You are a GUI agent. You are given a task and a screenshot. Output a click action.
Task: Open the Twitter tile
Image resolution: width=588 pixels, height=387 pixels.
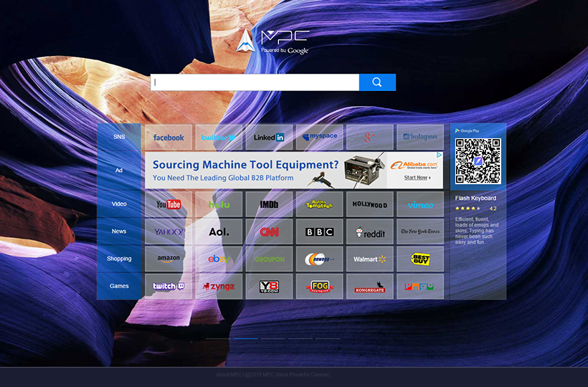[219, 137]
